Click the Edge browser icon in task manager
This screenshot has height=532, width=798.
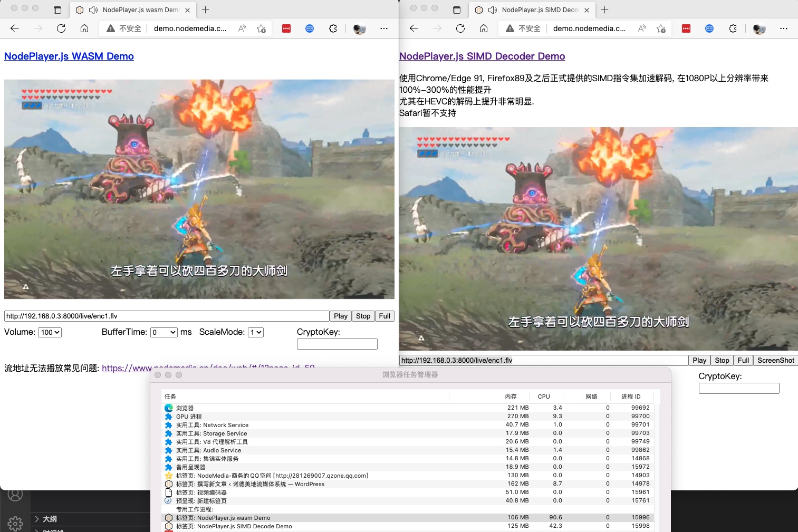tap(168, 408)
